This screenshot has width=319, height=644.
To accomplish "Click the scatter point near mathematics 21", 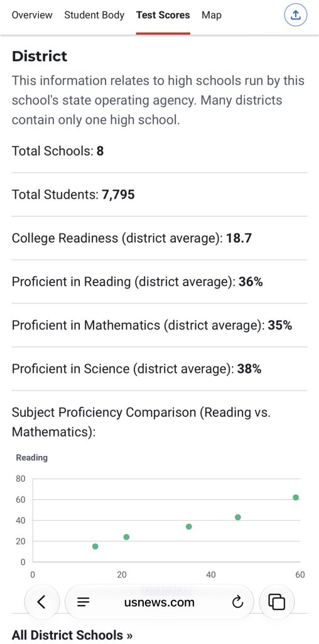I will coord(126,537).
